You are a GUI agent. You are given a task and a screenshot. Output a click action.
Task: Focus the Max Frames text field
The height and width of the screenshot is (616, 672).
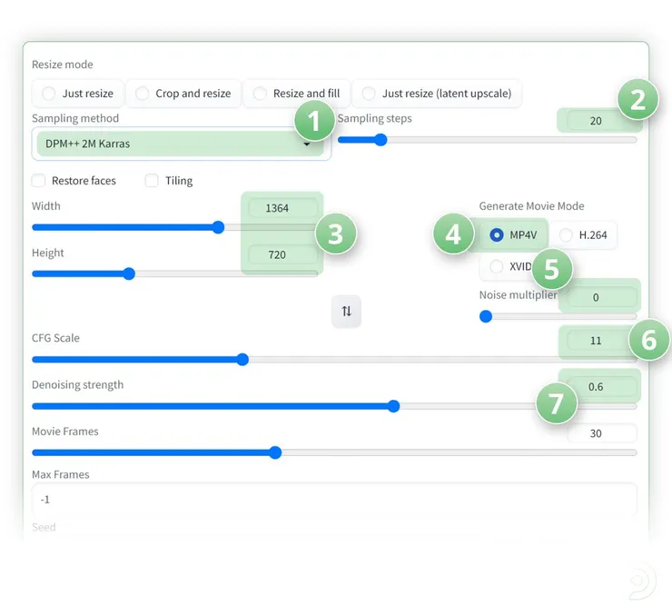coord(334,500)
